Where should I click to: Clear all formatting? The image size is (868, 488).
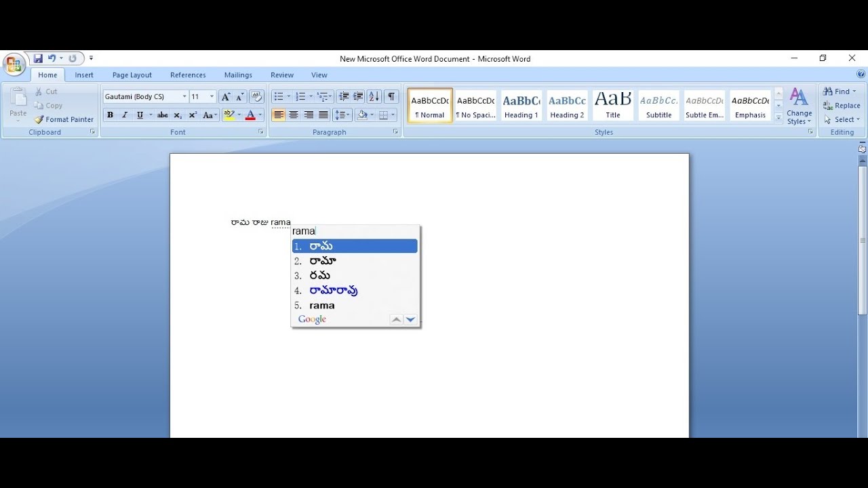coord(256,97)
